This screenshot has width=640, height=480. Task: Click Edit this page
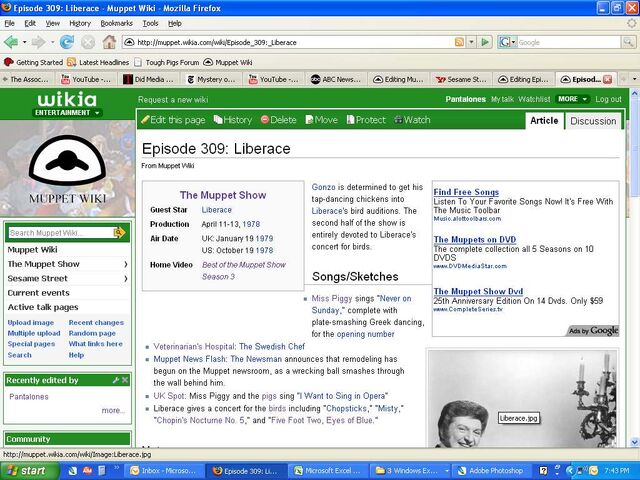(x=173, y=120)
